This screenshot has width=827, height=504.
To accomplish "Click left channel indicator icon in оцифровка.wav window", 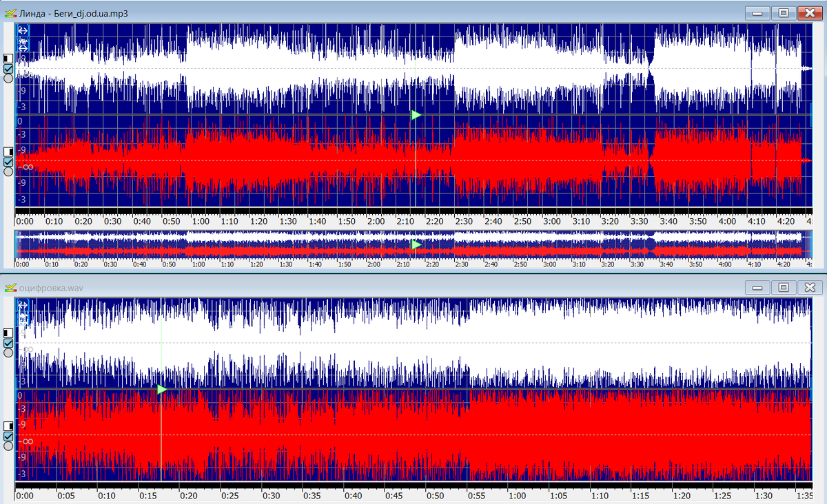I will pos(8,333).
